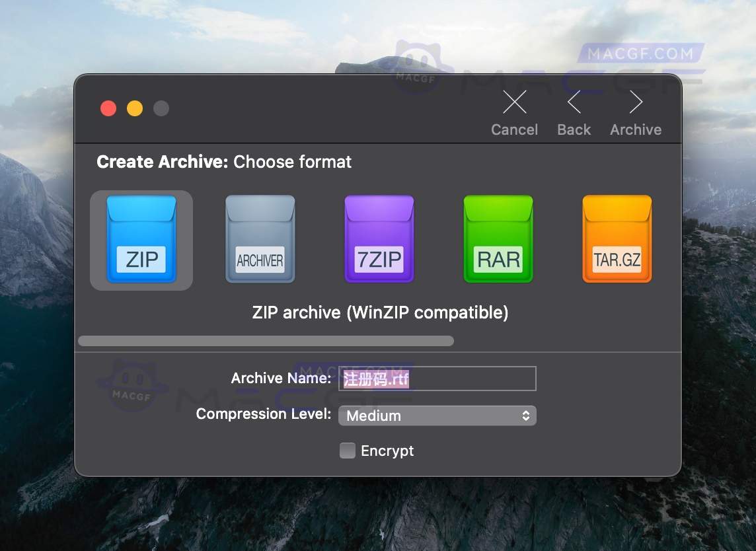
Task: Click the Cancel text label
Action: coord(514,130)
